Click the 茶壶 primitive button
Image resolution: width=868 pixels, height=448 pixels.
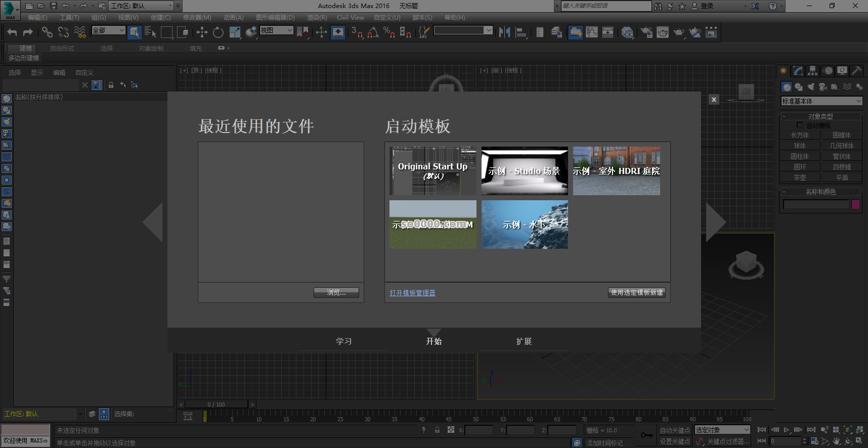point(800,177)
